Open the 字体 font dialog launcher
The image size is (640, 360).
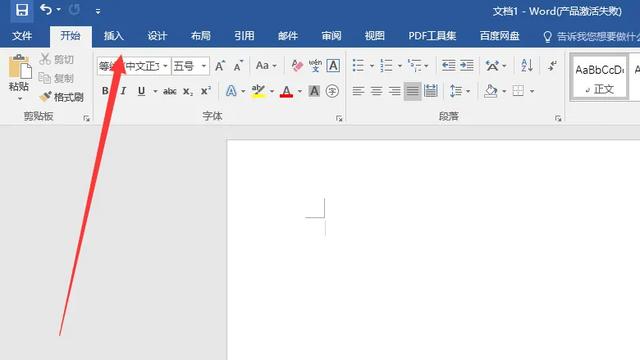click(339, 118)
